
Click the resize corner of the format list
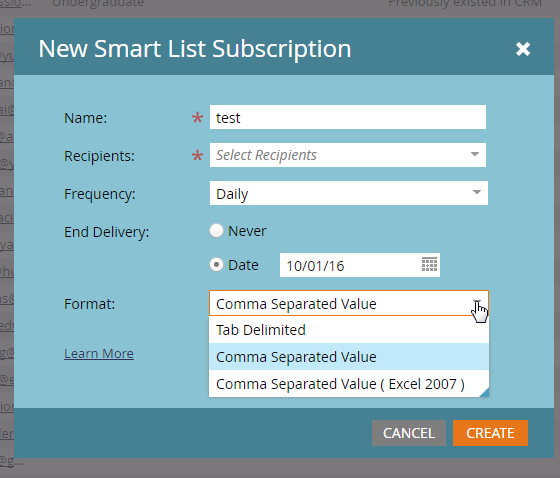tap(484, 392)
